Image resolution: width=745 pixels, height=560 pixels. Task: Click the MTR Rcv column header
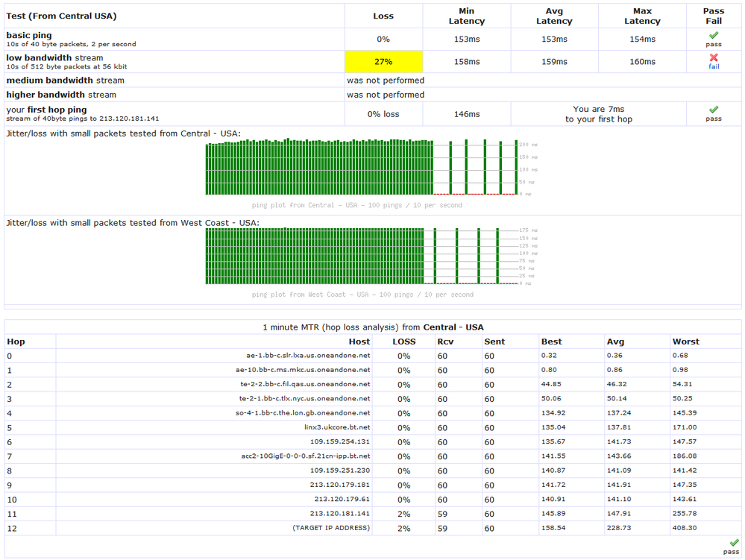(x=446, y=342)
